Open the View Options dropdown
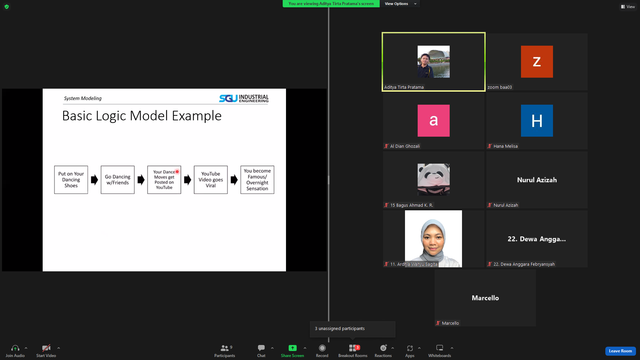Screen dimensions: 640x360 pos(400,4)
